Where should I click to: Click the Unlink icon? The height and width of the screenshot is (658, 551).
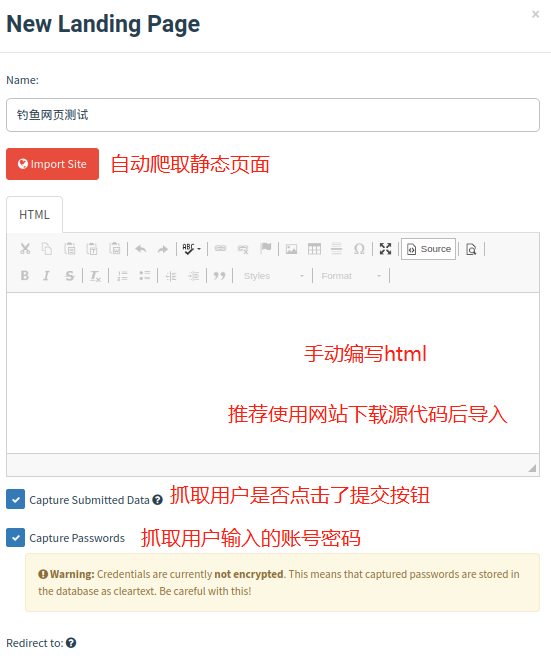pos(243,249)
